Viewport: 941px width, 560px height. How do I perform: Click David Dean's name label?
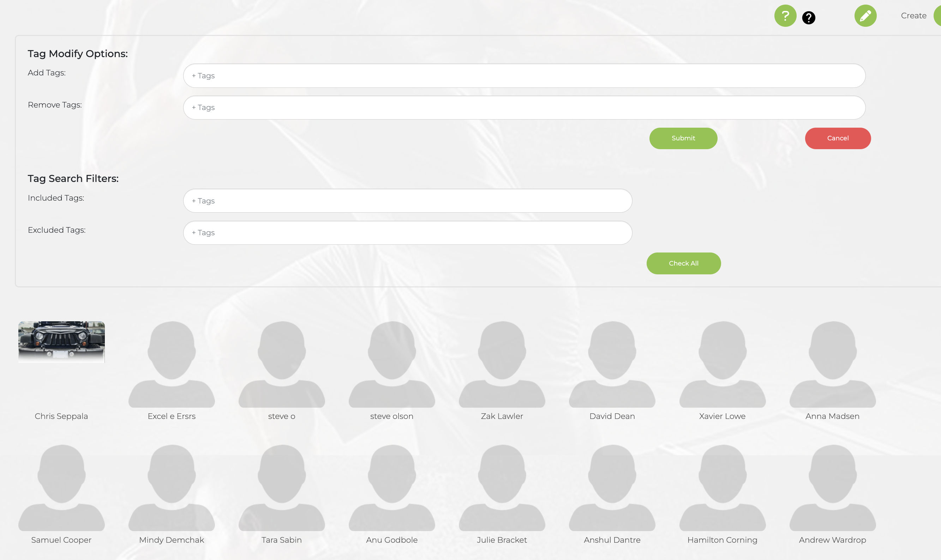[x=612, y=416]
